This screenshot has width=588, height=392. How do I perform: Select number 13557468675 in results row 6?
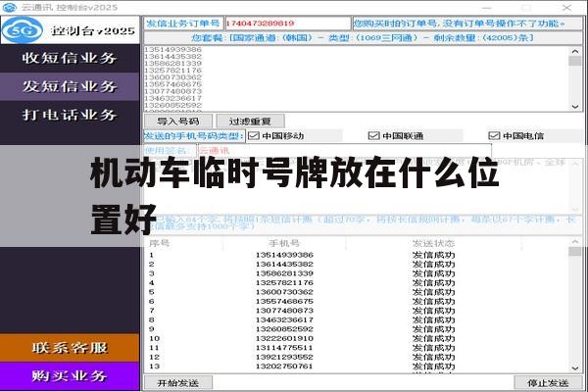tap(284, 302)
